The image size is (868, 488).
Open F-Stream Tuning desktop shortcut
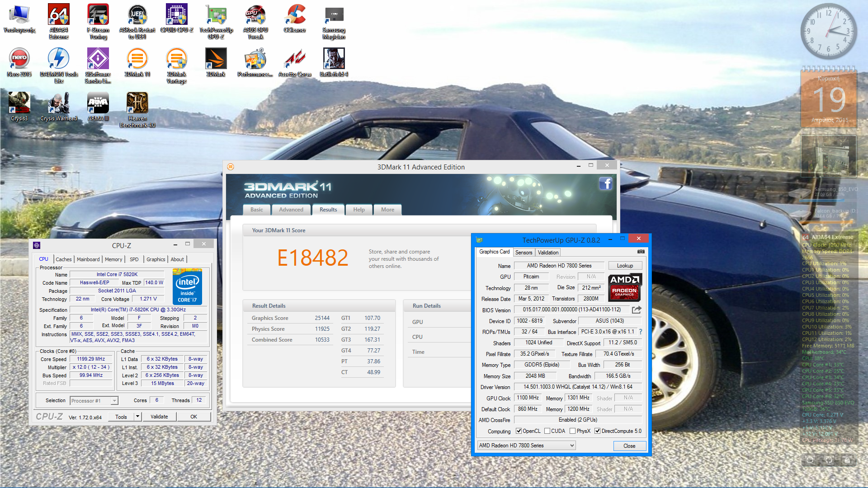98,21
